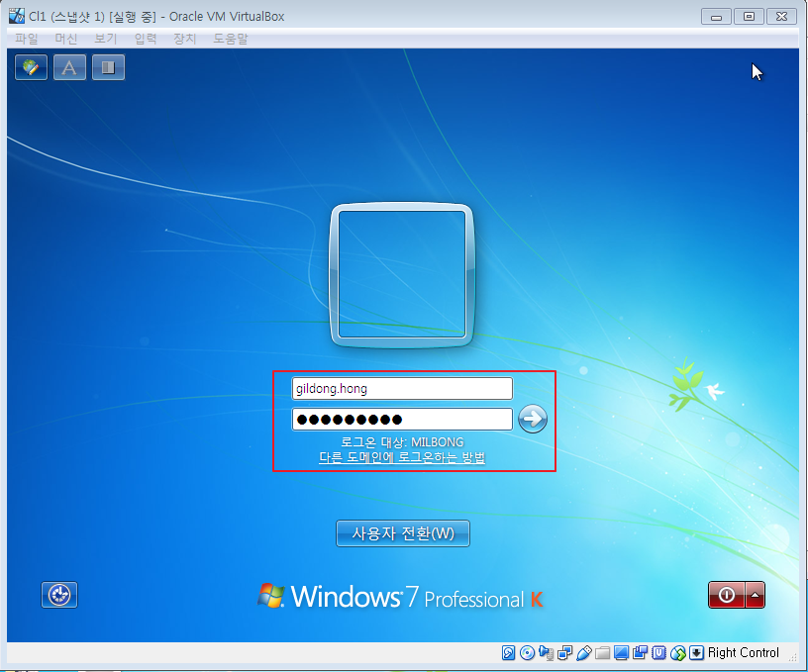Open the 파일 menu
This screenshot has width=808, height=672.
click(x=27, y=39)
